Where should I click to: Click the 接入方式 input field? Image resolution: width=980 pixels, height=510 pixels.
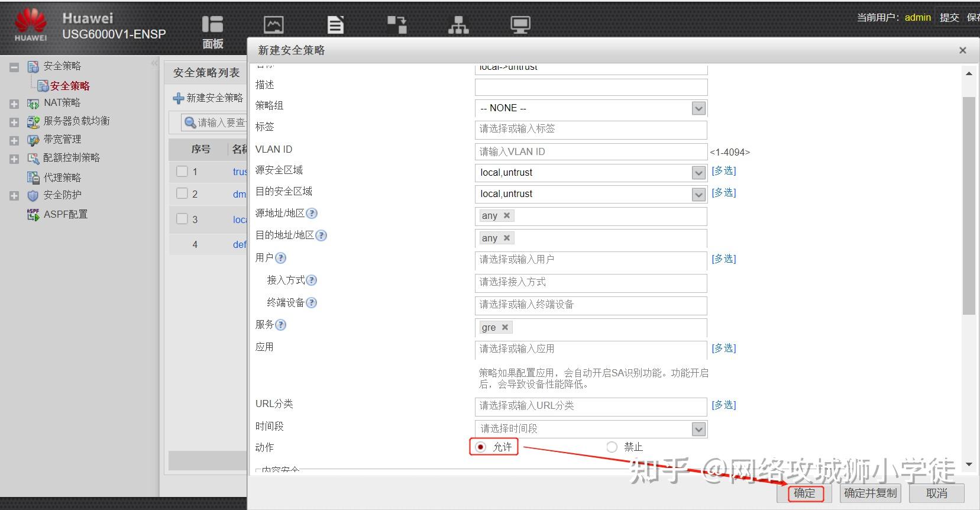(591, 282)
